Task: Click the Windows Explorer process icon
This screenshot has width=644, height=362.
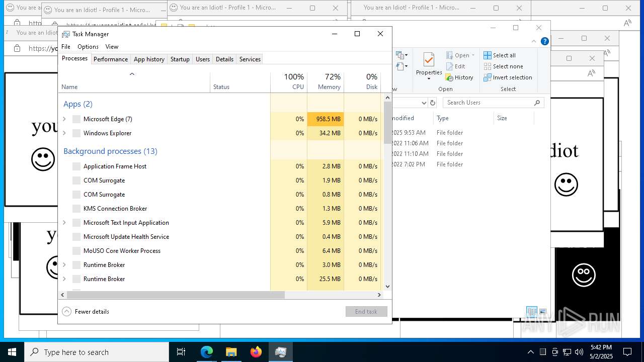Action: (x=76, y=133)
